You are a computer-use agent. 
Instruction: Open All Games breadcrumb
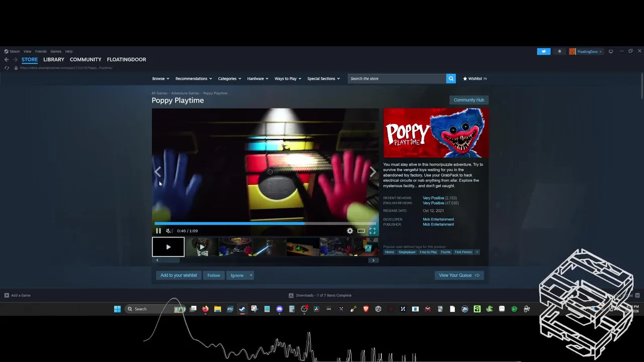click(x=159, y=93)
